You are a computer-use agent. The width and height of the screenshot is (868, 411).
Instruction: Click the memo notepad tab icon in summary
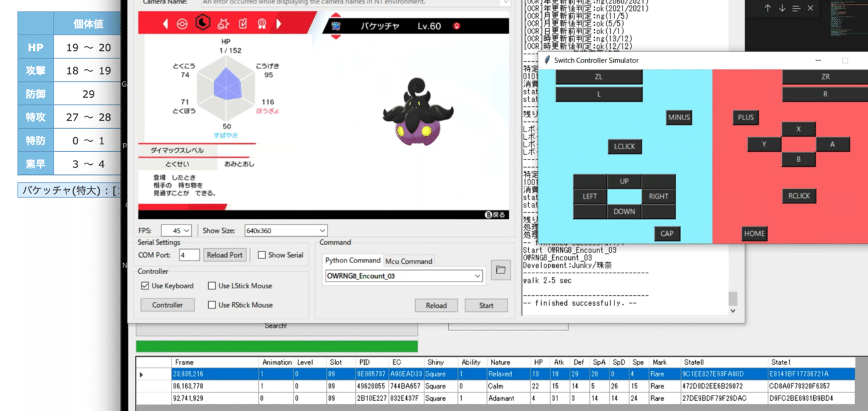click(x=243, y=24)
